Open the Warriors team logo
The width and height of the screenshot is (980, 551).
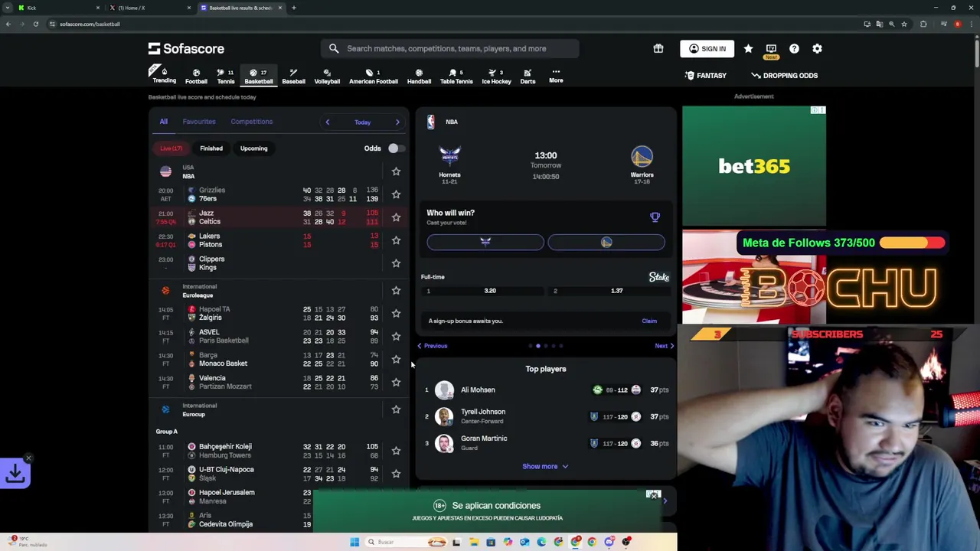point(642,157)
